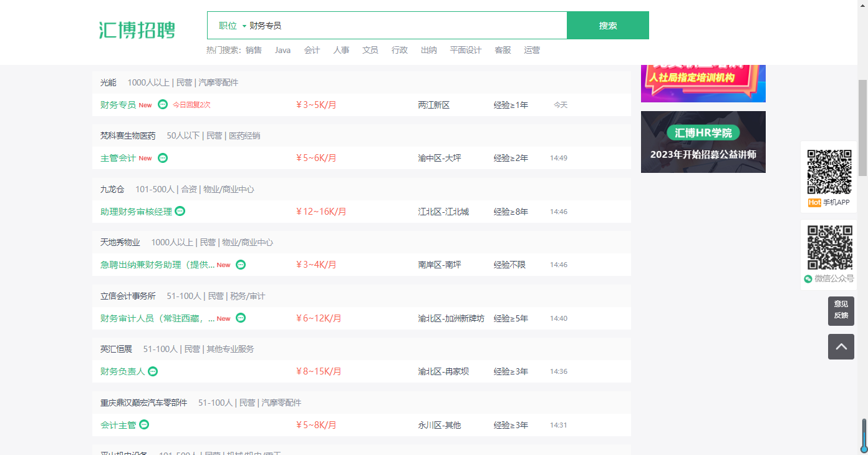Open the 助理财务审核经理 job posting
This screenshot has height=455, width=868.
point(136,212)
